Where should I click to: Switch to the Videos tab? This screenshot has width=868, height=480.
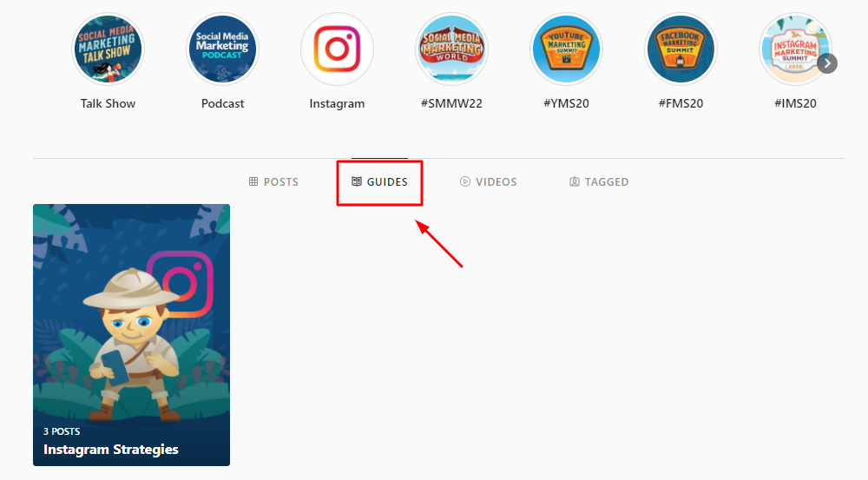488,181
